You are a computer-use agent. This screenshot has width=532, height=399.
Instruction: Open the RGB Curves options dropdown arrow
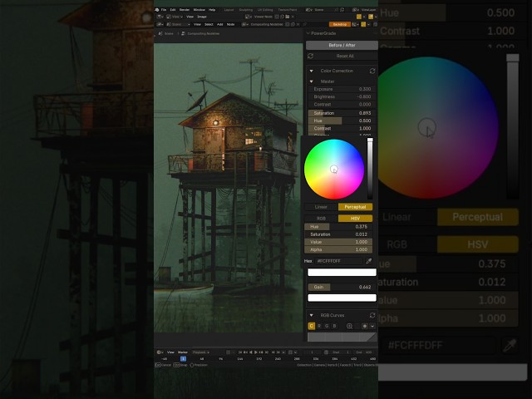[372, 326]
